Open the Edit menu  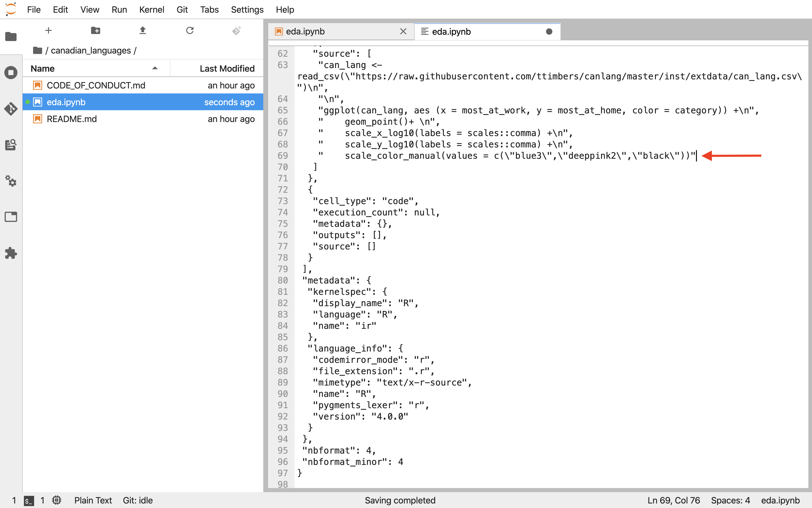coord(60,9)
